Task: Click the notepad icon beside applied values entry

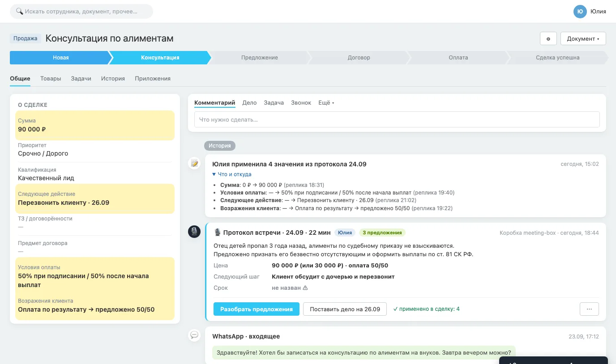Action: click(x=194, y=163)
